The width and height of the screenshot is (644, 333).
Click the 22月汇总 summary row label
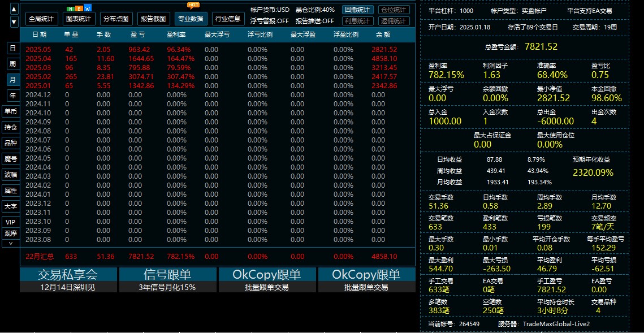(40, 257)
